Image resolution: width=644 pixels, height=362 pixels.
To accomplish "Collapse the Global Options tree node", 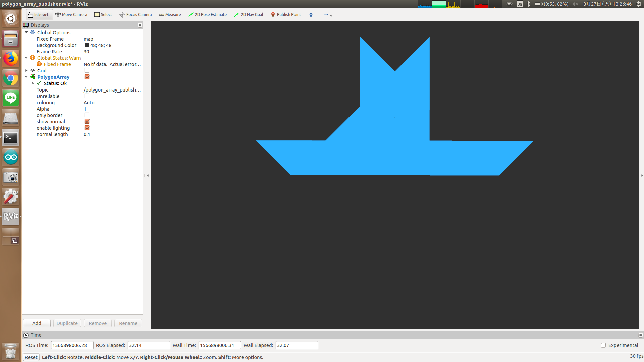I will (x=26, y=33).
